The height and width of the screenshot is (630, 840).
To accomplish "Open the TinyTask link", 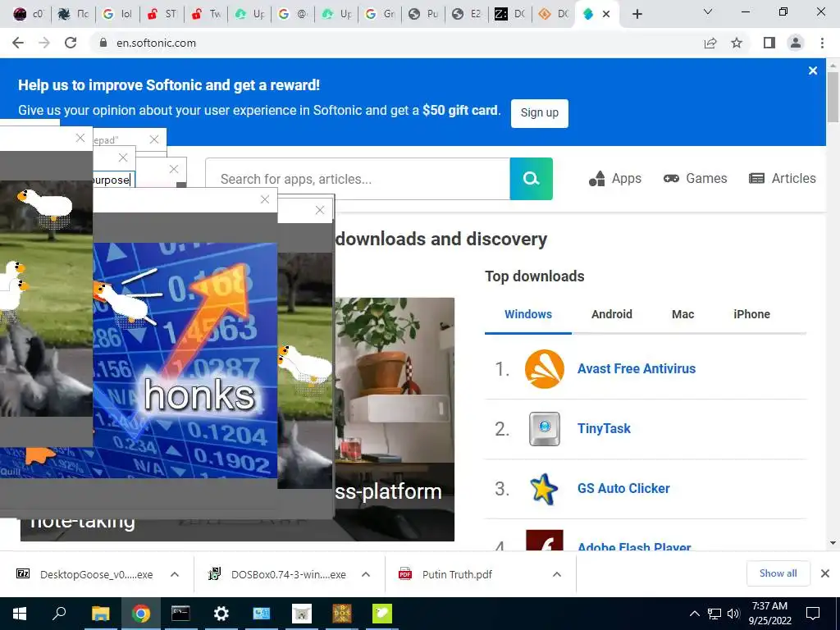I will [x=604, y=428].
